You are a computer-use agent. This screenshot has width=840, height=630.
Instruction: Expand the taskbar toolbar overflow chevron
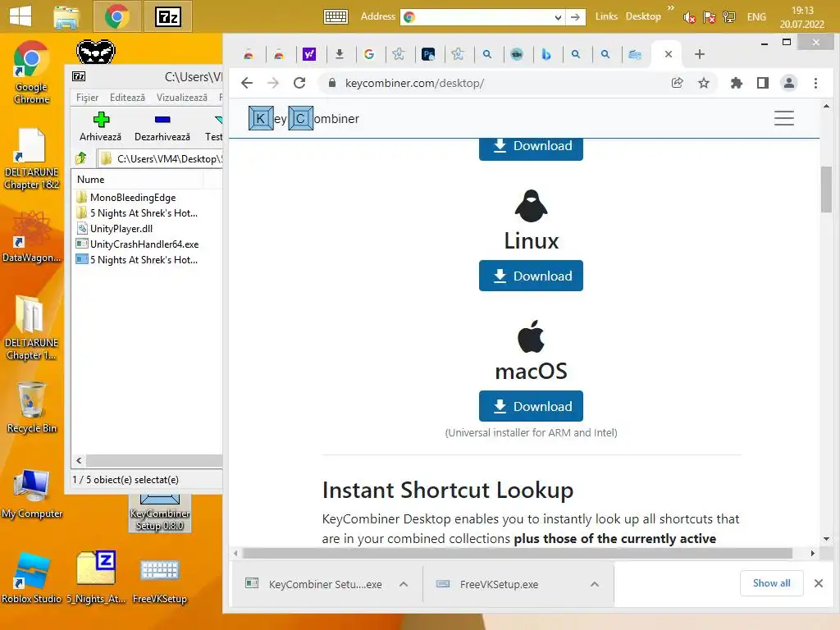point(670,8)
